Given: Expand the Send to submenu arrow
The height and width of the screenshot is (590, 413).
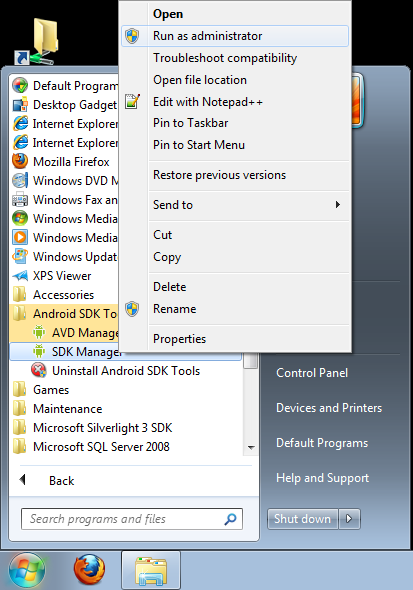Looking at the screenshot, I should pyautogui.click(x=338, y=204).
